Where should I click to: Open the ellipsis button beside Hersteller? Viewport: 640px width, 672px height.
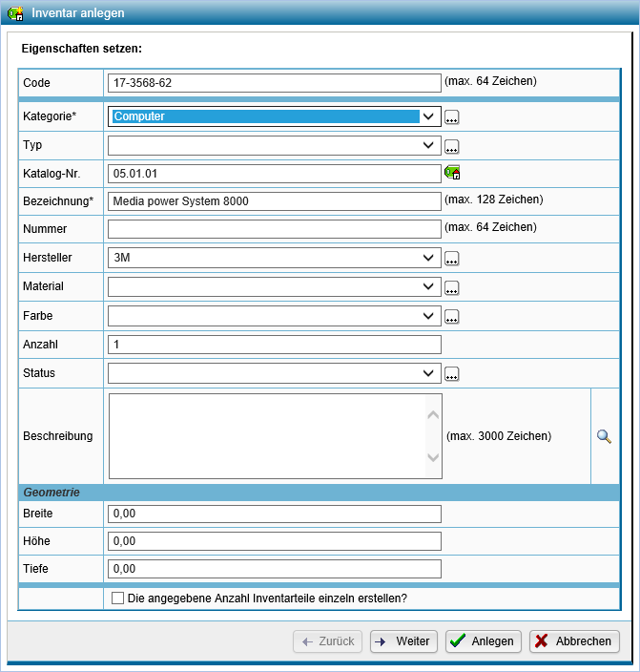pyautogui.click(x=451, y=259)
